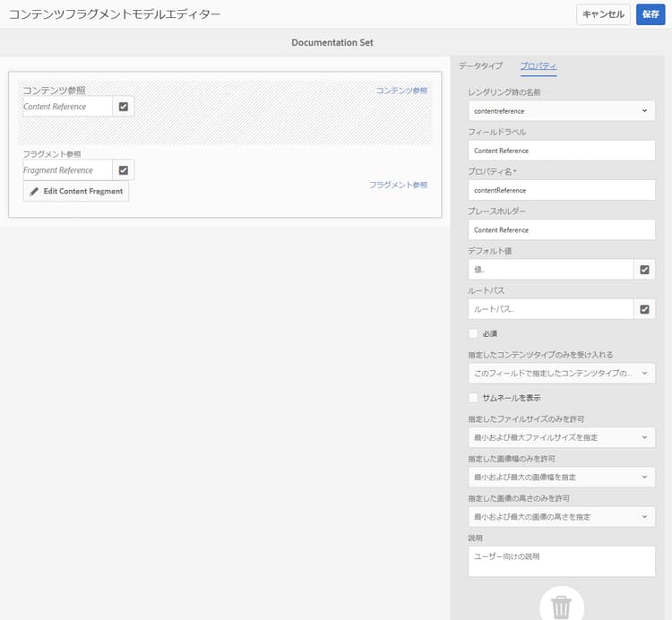Click the フラグメント参照 field label on left
This screenshot has height=620, width=672.
tap(52, 154)
